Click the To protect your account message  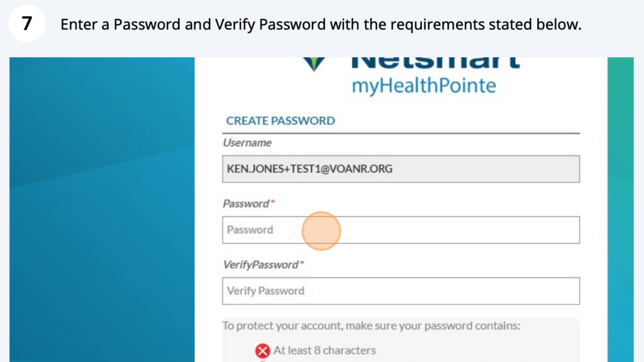(371, 326)
